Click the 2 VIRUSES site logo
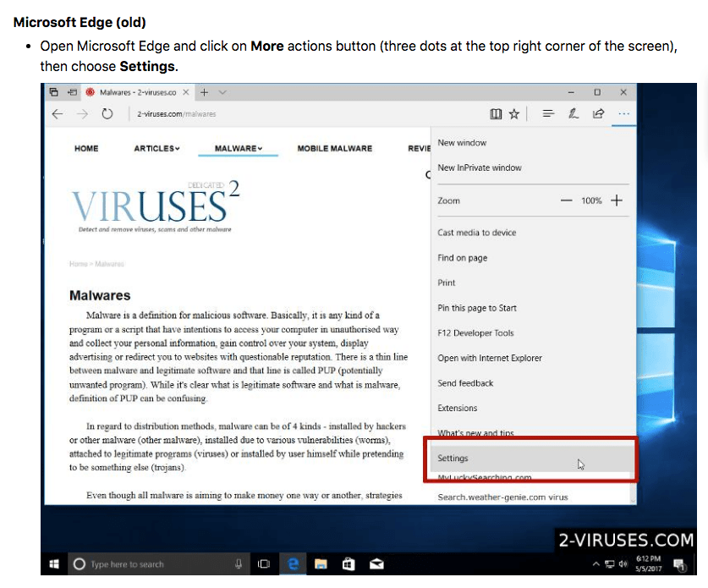Viewport: 708px width, 588px height. 156,206
